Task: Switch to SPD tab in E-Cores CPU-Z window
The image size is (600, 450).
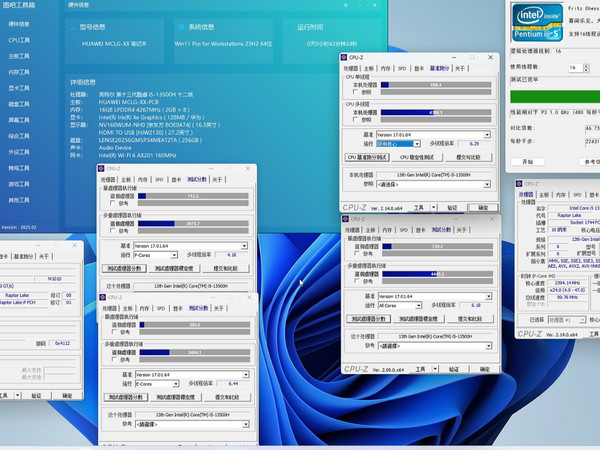Action: [x=161, y=308]
